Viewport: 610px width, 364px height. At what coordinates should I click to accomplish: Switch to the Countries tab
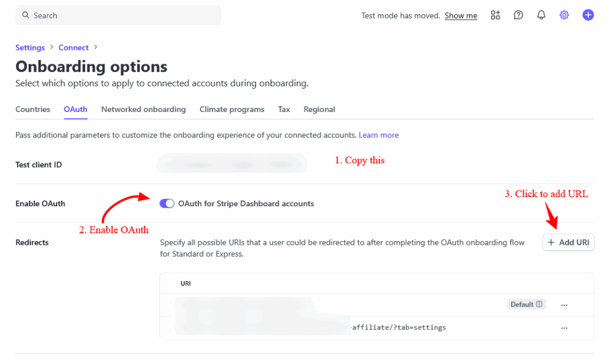click(x=33, y=110)
